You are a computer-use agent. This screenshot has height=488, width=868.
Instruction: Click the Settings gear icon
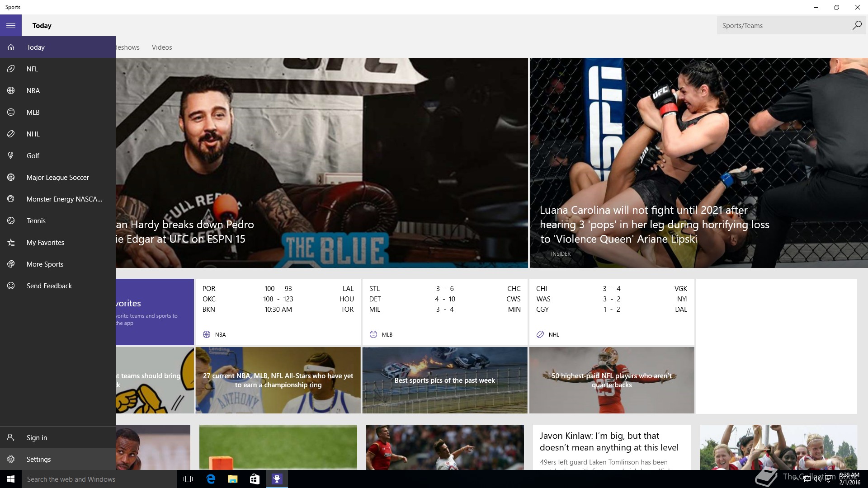click(x=11, y=459)
